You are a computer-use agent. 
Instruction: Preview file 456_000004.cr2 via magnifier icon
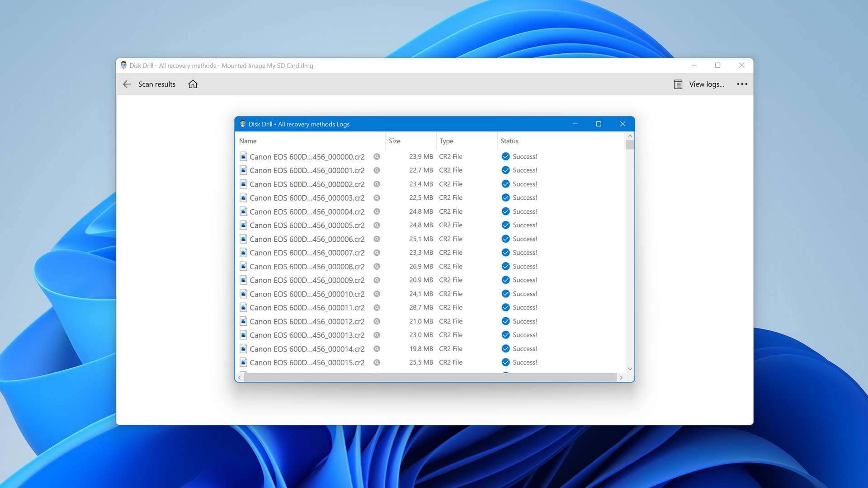(377, 211)
